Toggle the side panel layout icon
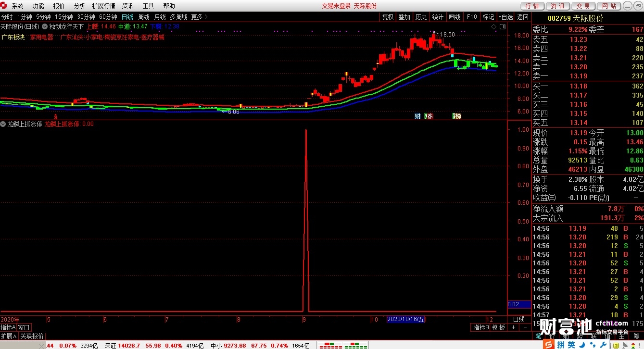 click(503, 27)
